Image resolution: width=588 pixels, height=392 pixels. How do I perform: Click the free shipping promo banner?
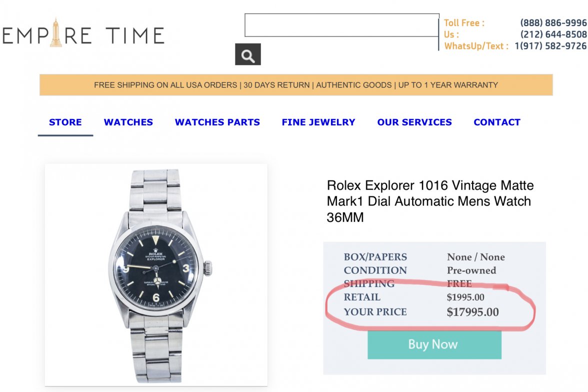pyautogui.click(x=296, y=85)
